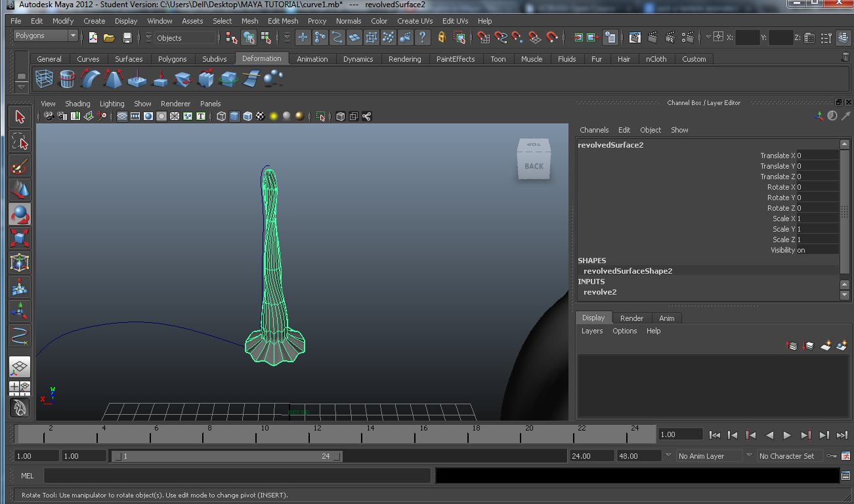Click the Translate X value field
This screenshot has width=854, height=504.
click(817, 156)
